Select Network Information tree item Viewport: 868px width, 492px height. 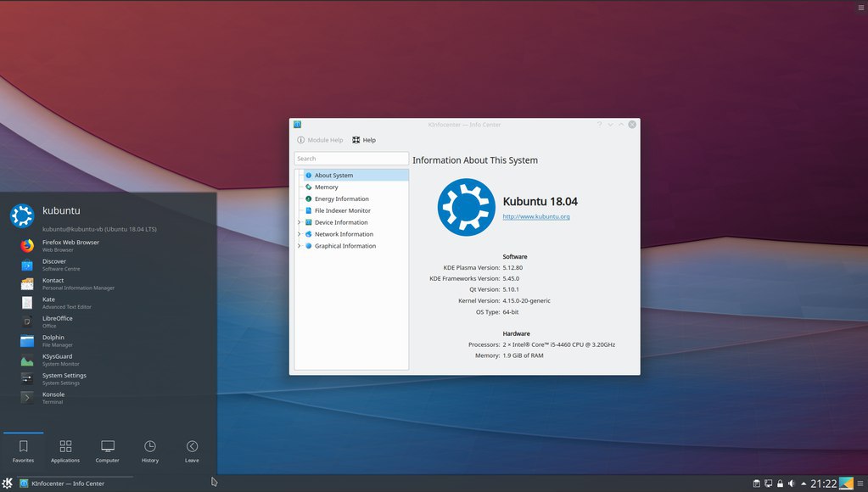(344, 234)
